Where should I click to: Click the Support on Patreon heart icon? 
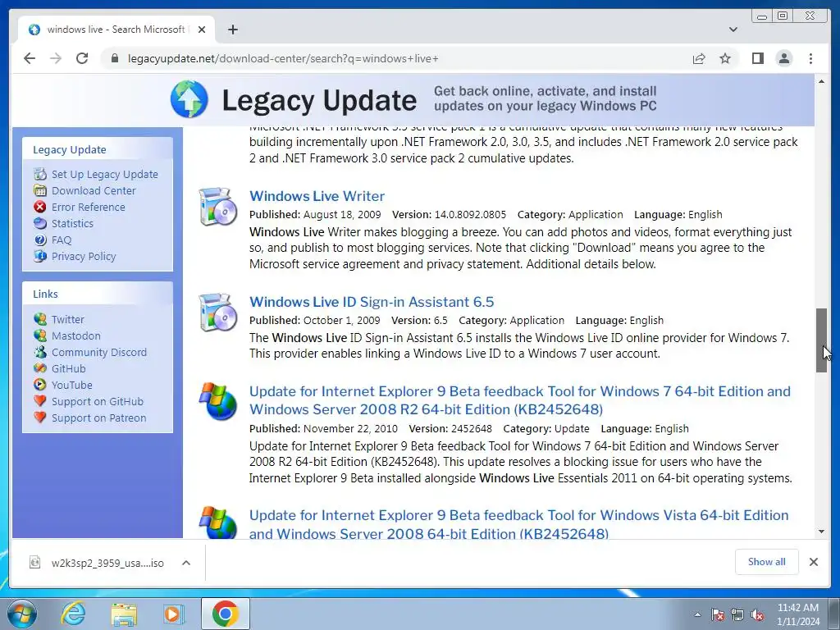[x=40, y=418]
